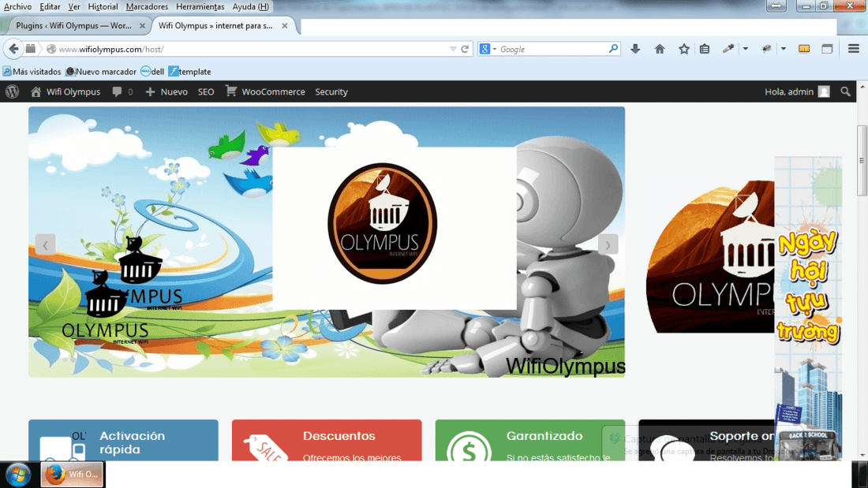Click the admin bar search magnifier
Screen dimensions: 868x488
pyautogui.click(x=845, y=92)
